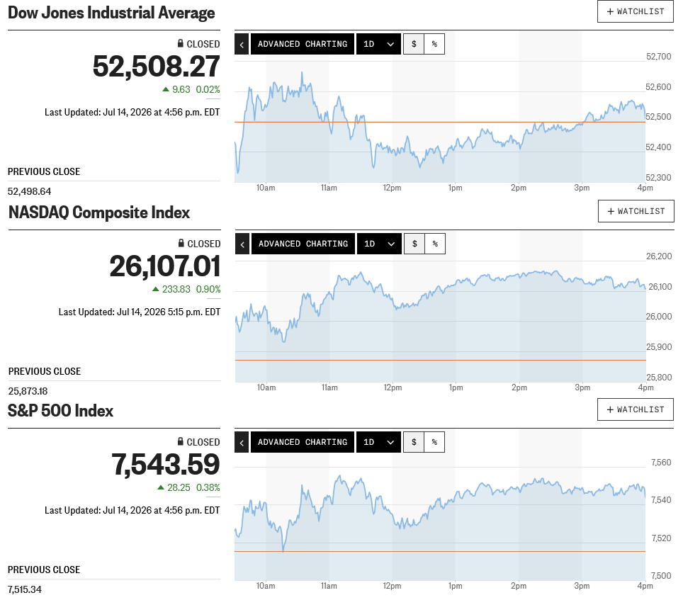Image resolution: width=700 pixels, height=600 pixels.
Task: Switch NASDAQ chart to percent view
Action: (x=435, y=244)
